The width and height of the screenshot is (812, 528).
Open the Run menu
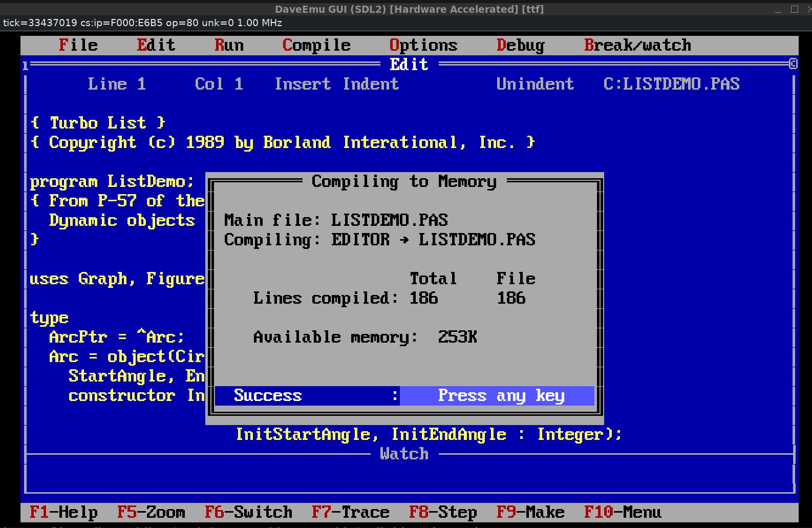point(229,45)
